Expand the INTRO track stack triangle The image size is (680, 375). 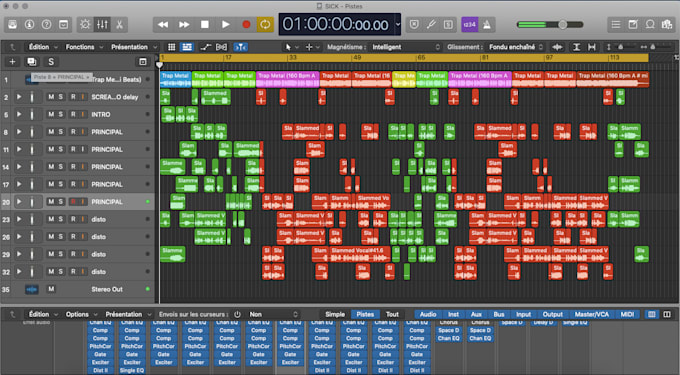19,114
